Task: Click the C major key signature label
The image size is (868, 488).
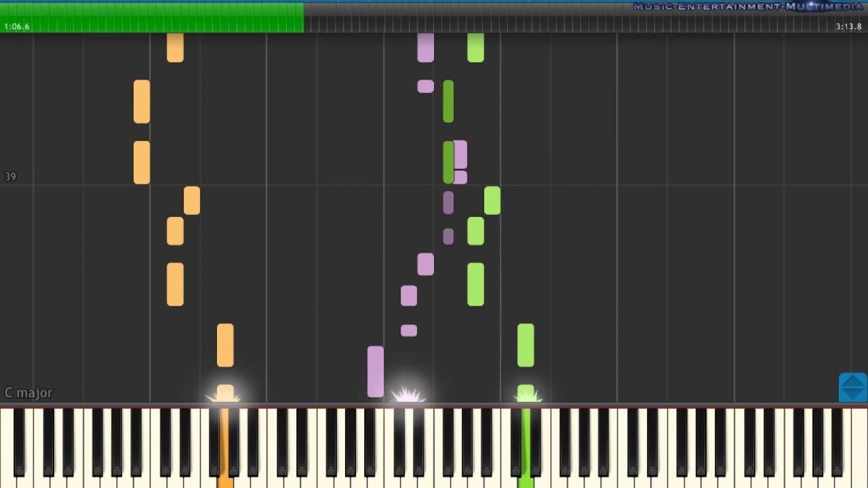Action: (28, 392)
